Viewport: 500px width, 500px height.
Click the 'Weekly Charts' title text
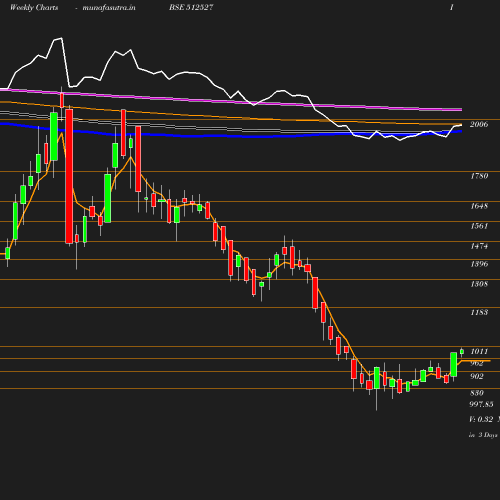click(x=34, y=7)
